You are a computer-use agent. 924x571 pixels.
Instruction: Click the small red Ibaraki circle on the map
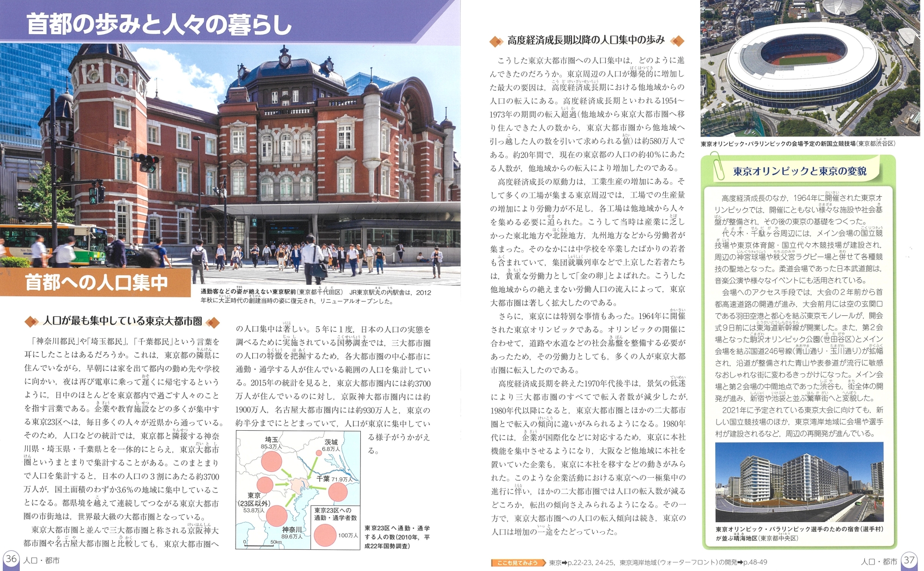click(318, 453)
